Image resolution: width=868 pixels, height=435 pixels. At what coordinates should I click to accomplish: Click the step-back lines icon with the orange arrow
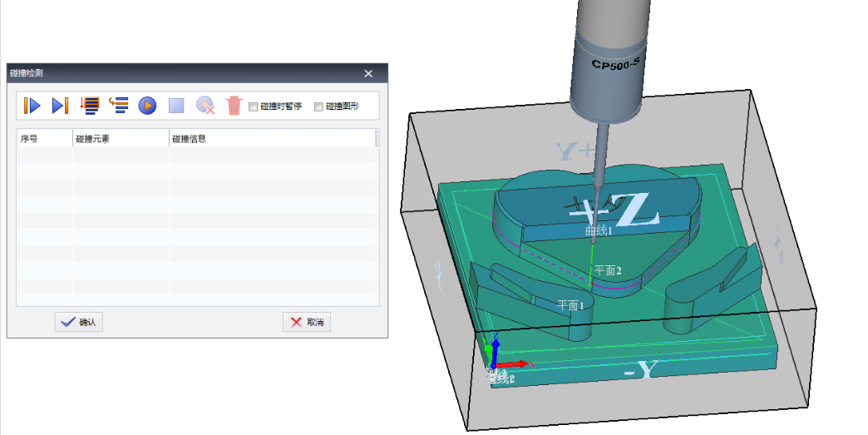(x=118, y=105)
